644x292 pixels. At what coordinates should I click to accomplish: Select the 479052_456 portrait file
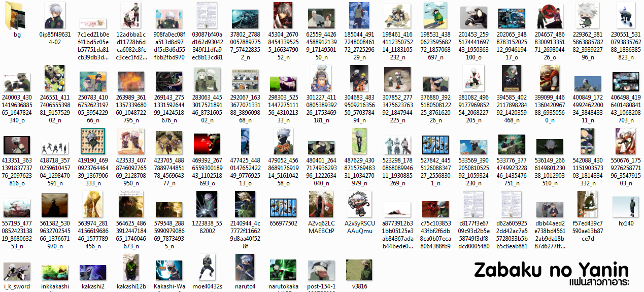pyautogui.click(x=283, y=142)
